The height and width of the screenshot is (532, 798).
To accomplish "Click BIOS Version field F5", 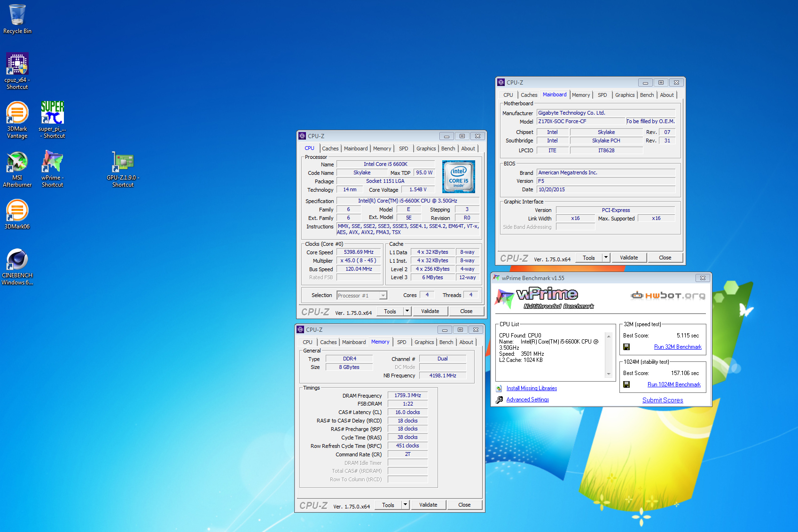I will 606,181.
